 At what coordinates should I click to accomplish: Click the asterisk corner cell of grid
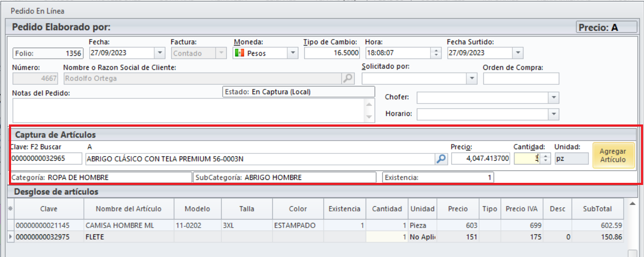(x=10, y=209)
